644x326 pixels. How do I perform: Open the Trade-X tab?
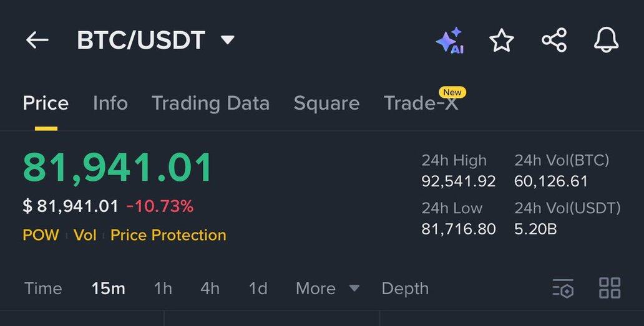421,103
